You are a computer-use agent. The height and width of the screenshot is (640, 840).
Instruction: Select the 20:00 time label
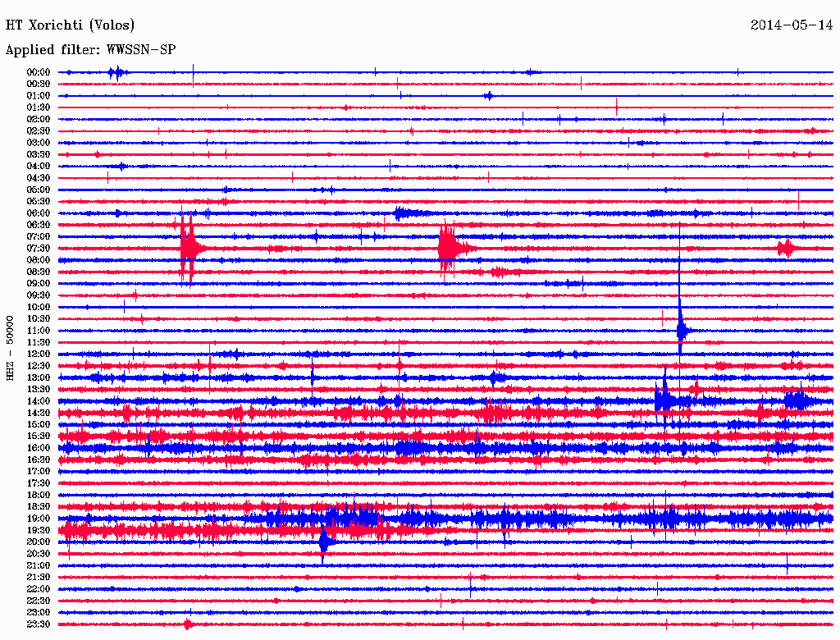(38, 542)
